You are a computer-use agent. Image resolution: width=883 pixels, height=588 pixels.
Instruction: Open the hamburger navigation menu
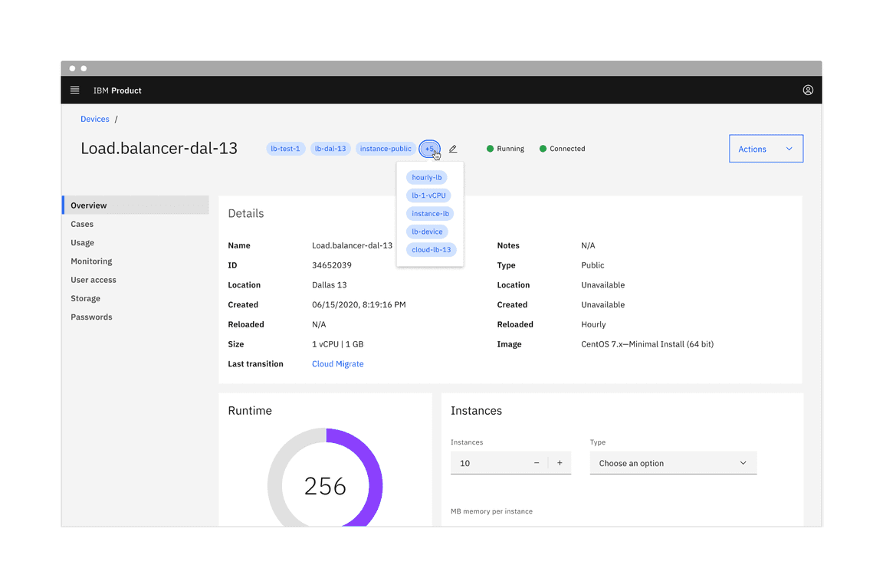click(x=74, y=90)
